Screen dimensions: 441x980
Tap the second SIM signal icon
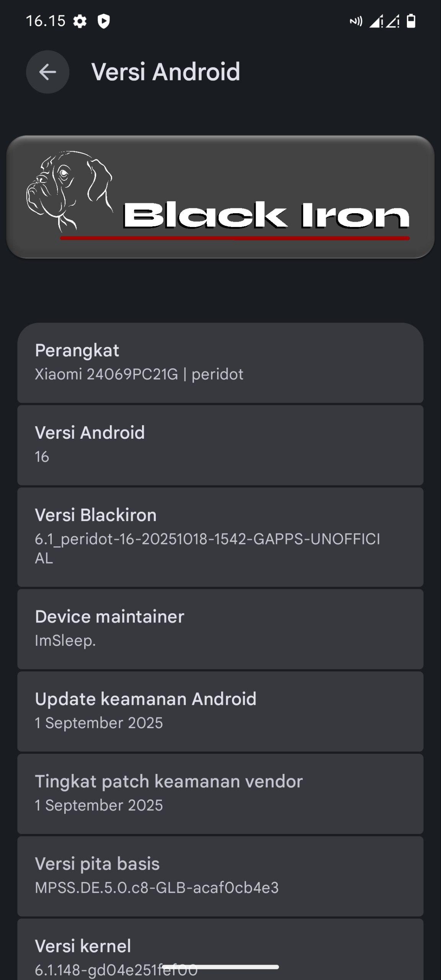[393, 21]
